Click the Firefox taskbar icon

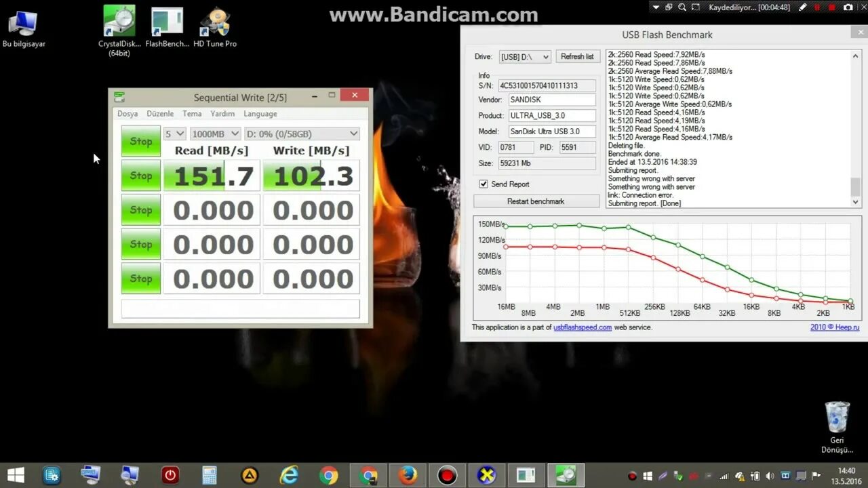point(408,475)
